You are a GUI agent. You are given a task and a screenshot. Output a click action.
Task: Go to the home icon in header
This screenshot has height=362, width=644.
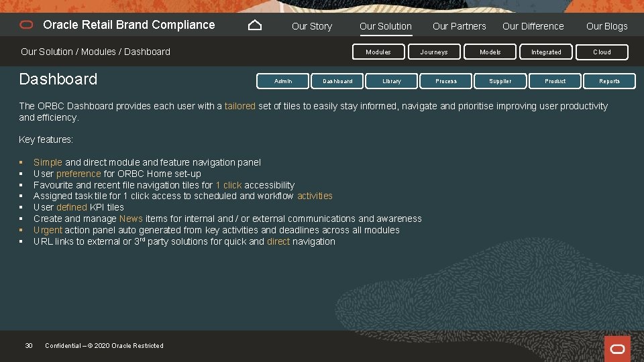(255, 25)
